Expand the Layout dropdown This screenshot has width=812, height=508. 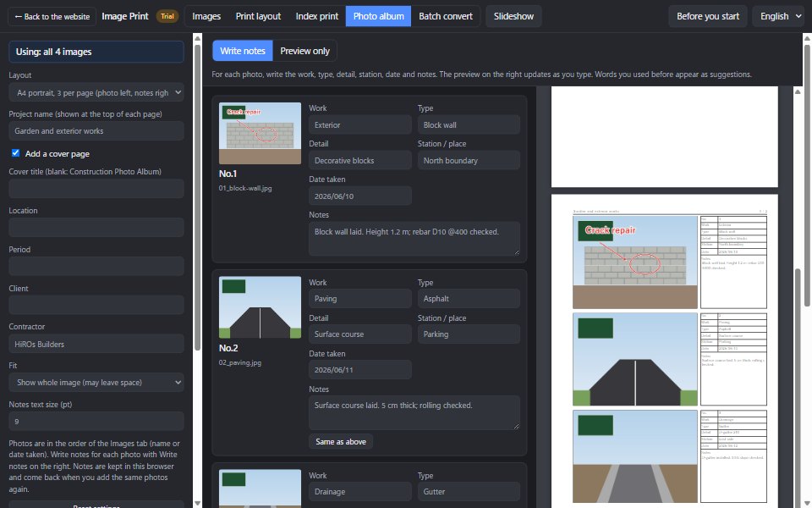(x=96, y=93)
